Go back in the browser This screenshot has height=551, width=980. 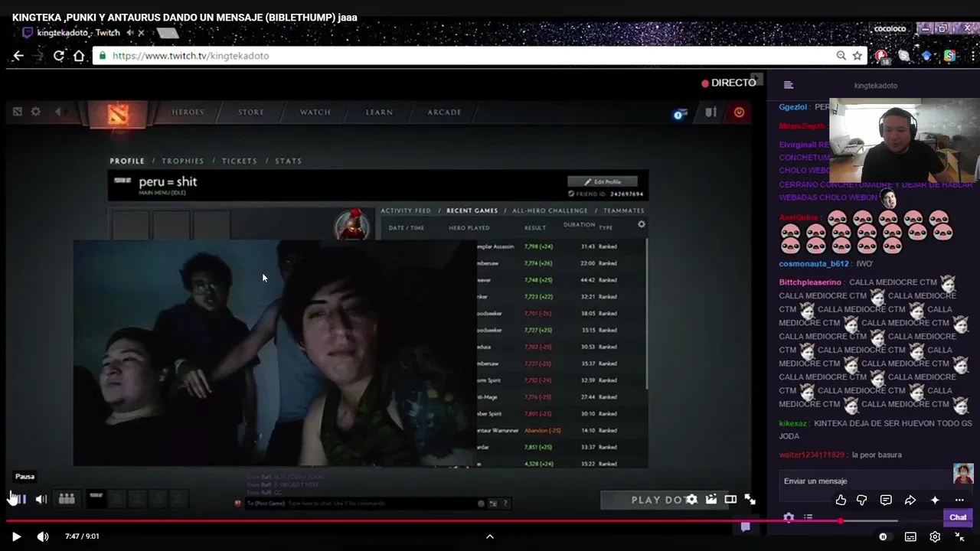pos(18,56)
